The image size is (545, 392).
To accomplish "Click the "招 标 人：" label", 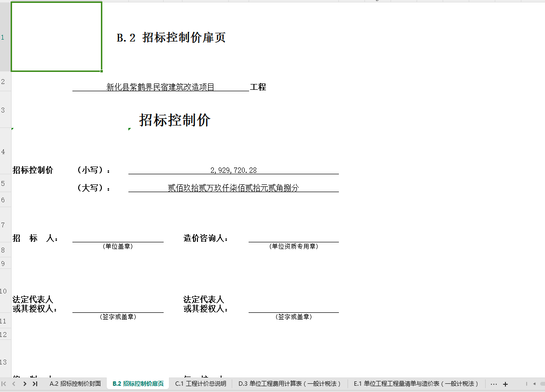I will point(35,238).
